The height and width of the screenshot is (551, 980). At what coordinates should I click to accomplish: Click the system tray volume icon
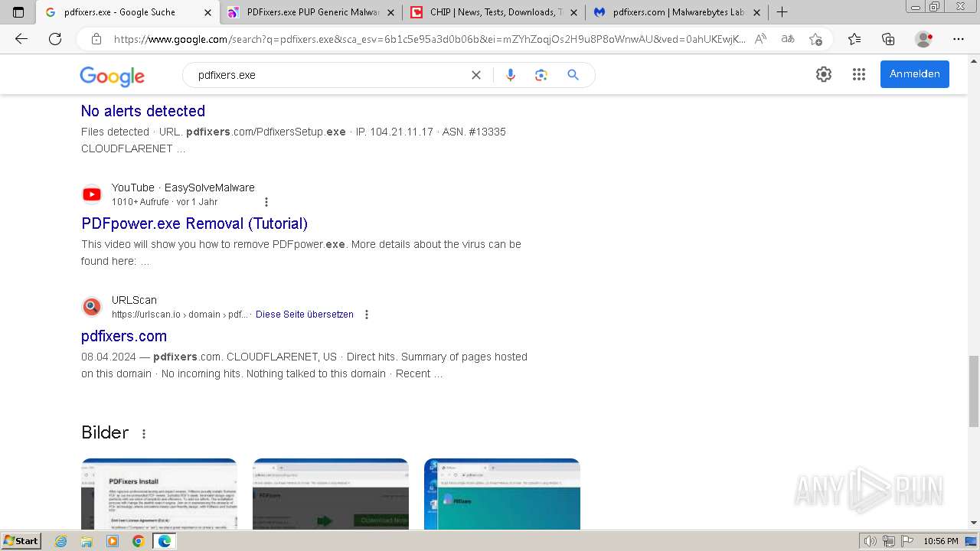tap(871, 541)
